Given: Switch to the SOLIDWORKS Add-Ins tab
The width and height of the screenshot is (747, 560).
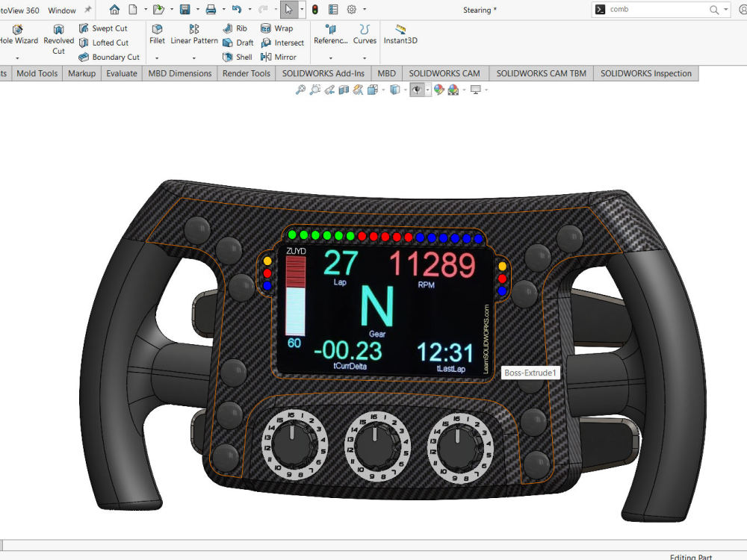Looking at the screenshot, I should (323, 73).
